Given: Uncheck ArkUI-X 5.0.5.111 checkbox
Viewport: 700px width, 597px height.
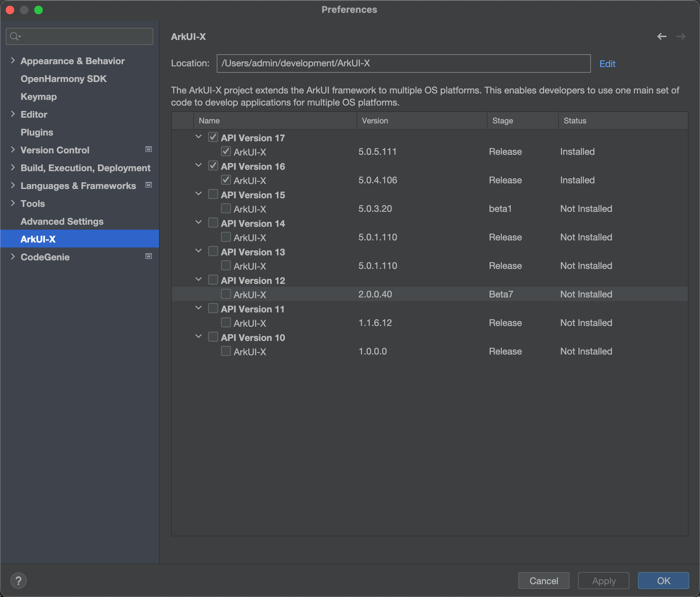Looking at the screenshot, I should tap(226, 152).
